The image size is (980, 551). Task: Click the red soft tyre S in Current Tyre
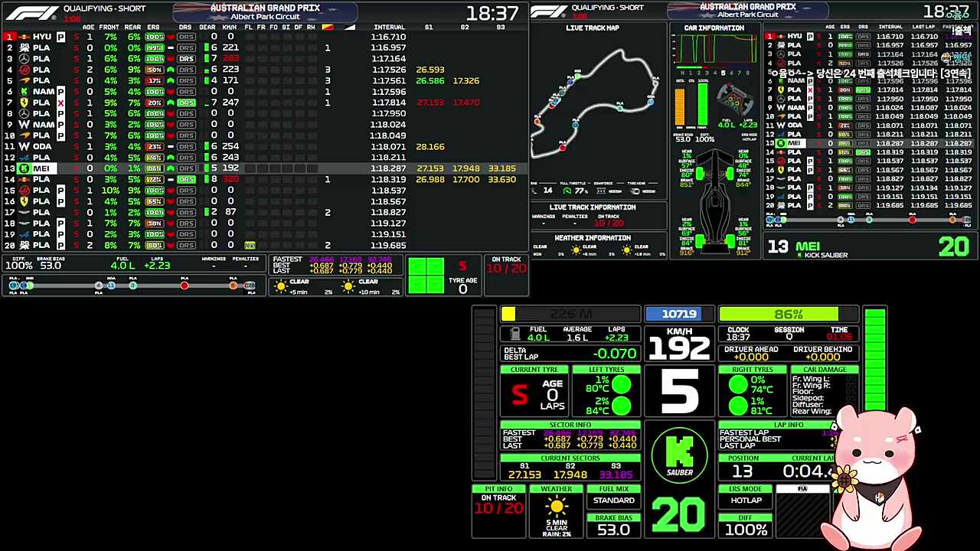(x=519, y=394)
